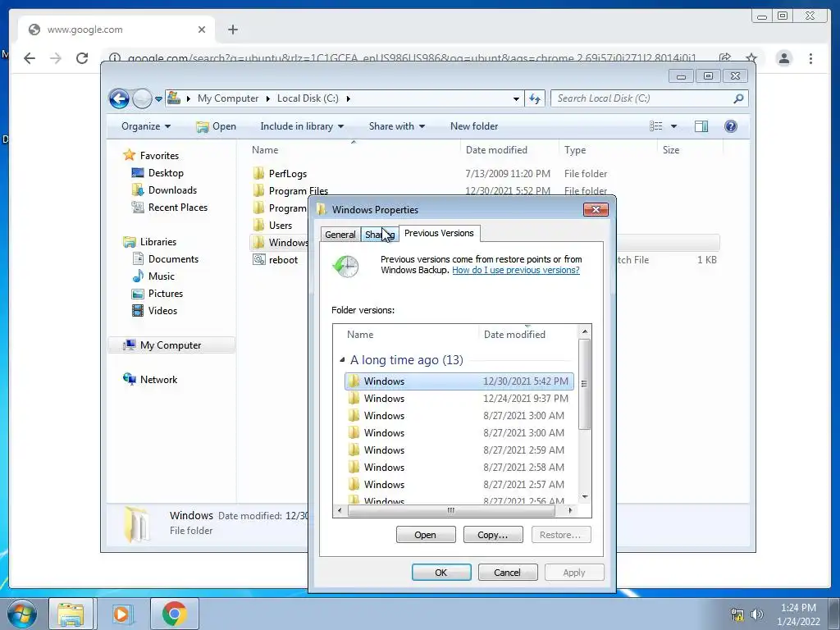Click the Open toolbar button in Explorer

(x=216, y=126)
